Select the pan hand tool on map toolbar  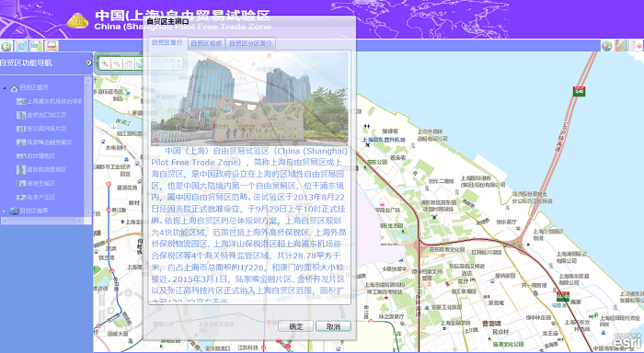point(129,63)
